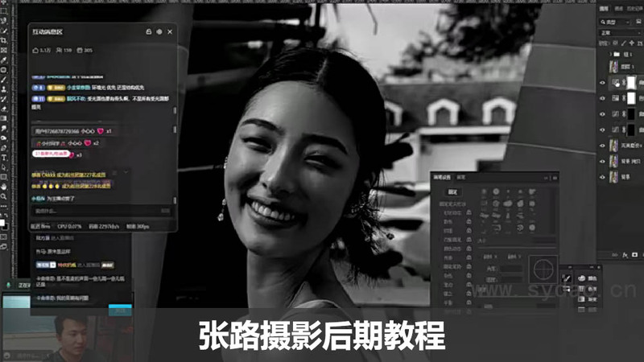This screenshot has height=362, width=644.
Task: Adjust the brush 大小 size slider
Action: click(517, 248)
